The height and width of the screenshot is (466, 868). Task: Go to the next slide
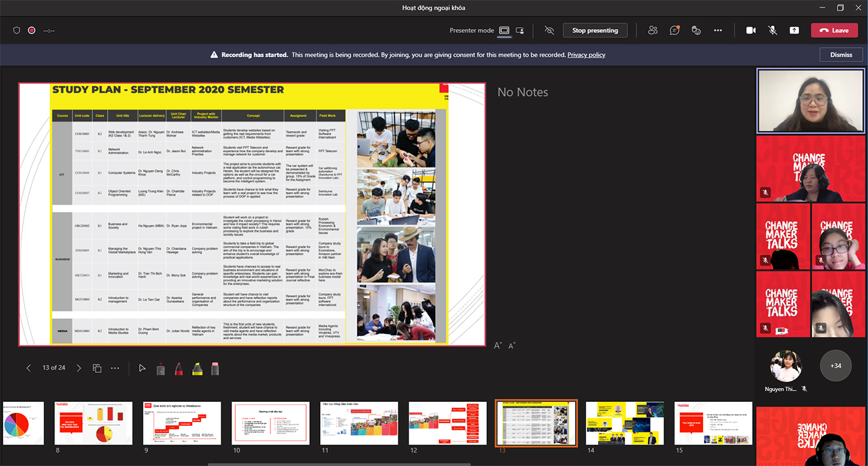79,368
